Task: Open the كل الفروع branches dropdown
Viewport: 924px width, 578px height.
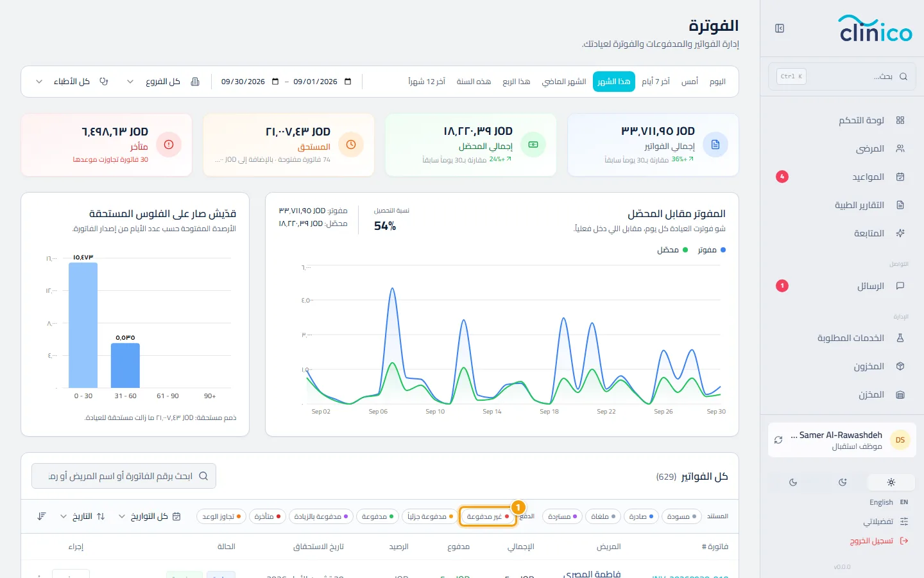Action: pyautogui.click(x=162, y=82)
